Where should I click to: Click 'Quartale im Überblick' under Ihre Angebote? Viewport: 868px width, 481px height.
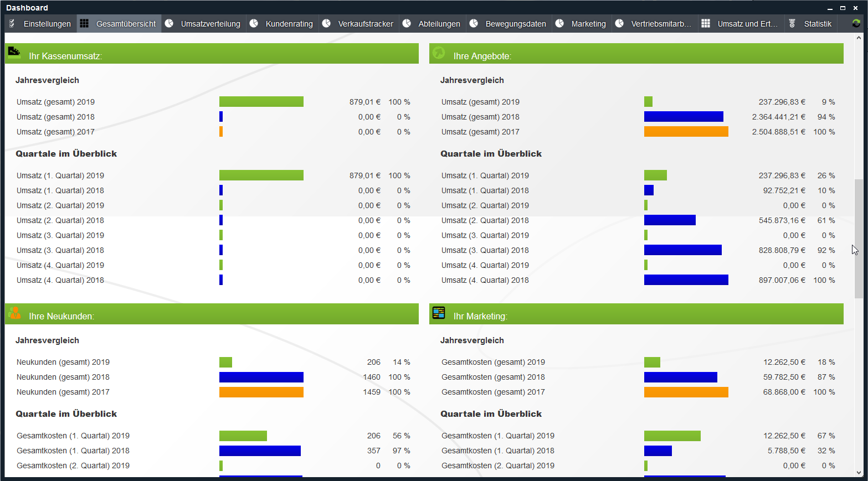(x=491, y=154)
